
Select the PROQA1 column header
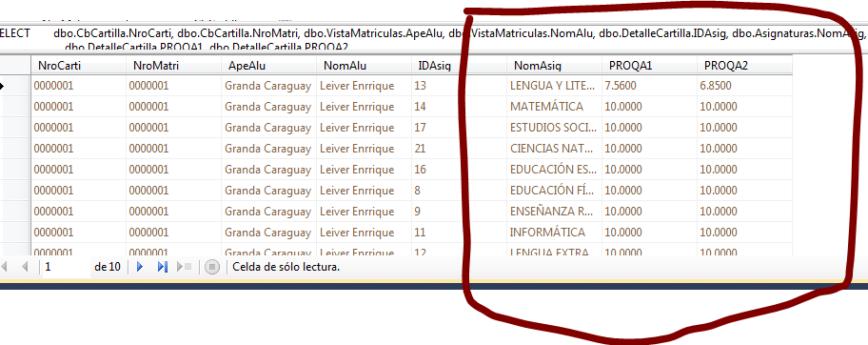pyautogui.click(x=650, y=66)
